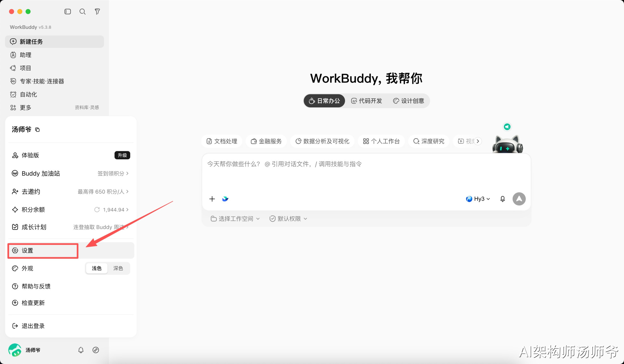Switch to the 代码开发 tab
624x364 pixels.
[367, 101]
